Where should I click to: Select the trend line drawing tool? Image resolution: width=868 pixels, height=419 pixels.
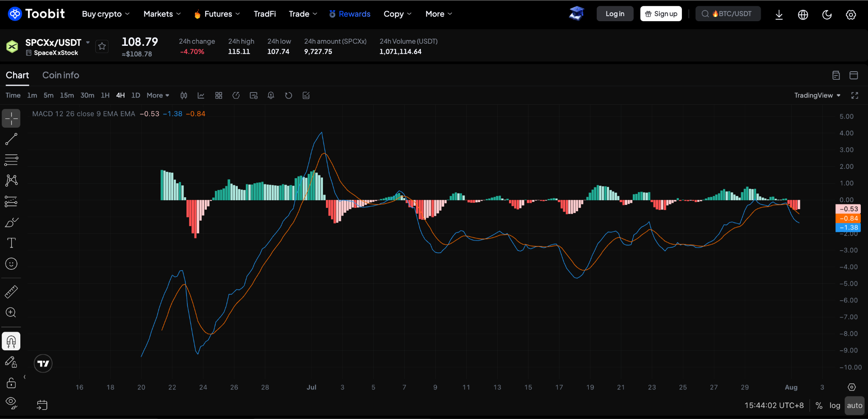tap(11, 139)
